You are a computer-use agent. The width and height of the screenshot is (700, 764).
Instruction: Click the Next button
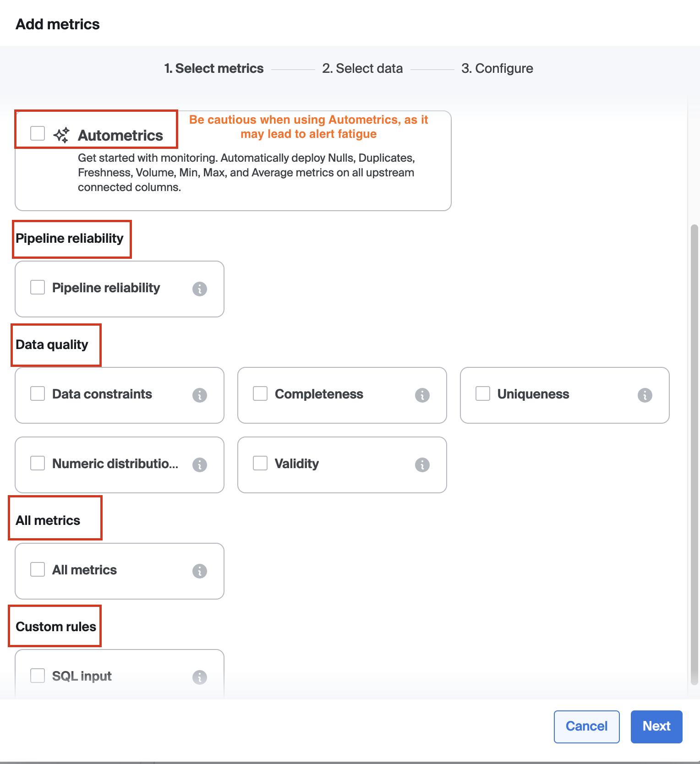tap(656, 726)
